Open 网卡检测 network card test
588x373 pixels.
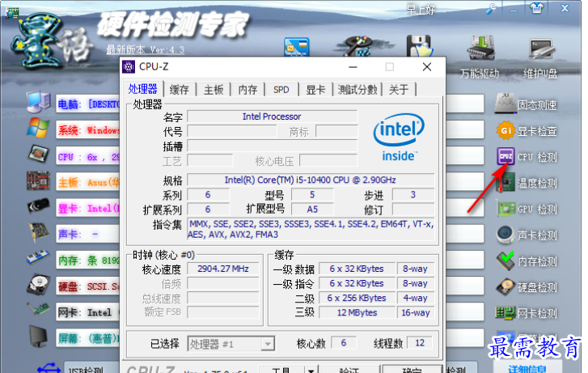(526, 312)
